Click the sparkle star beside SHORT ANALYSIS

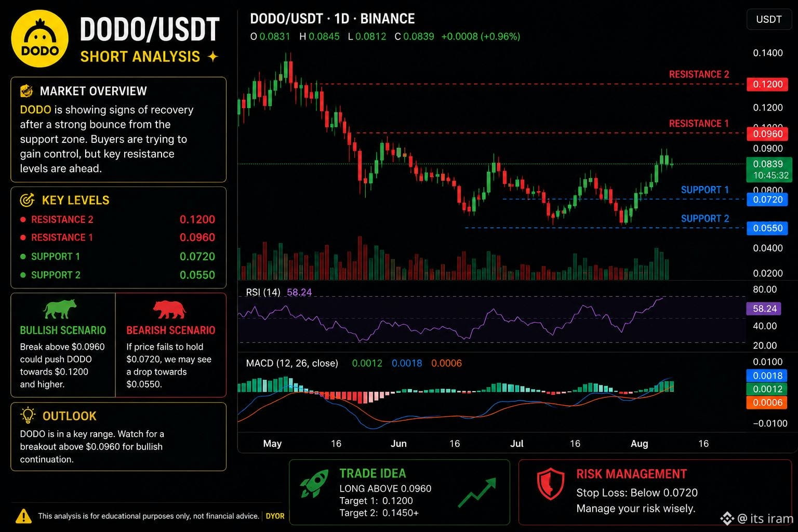[x=212, y=57]
